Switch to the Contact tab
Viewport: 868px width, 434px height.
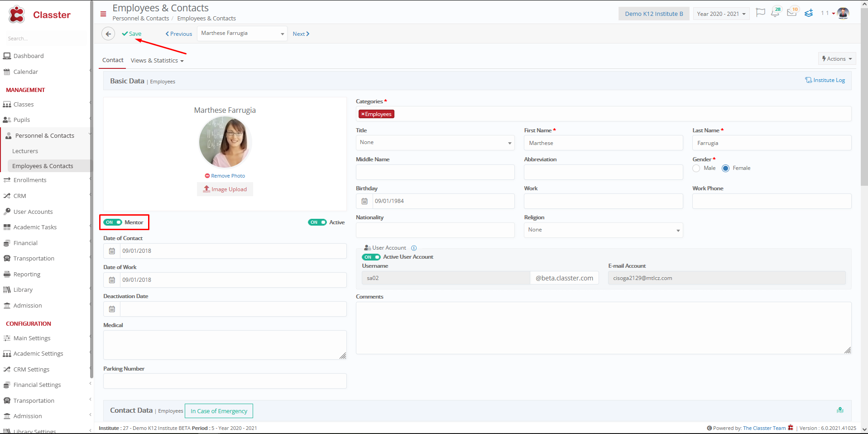pyautogui.click(x=113, y=60)
